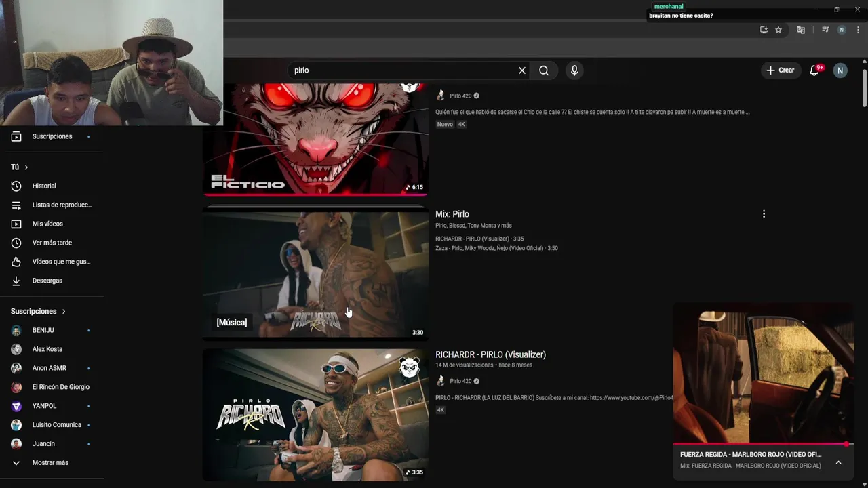Open the Chrome profile avatar

pyautogui.click(x=842, y=30)
